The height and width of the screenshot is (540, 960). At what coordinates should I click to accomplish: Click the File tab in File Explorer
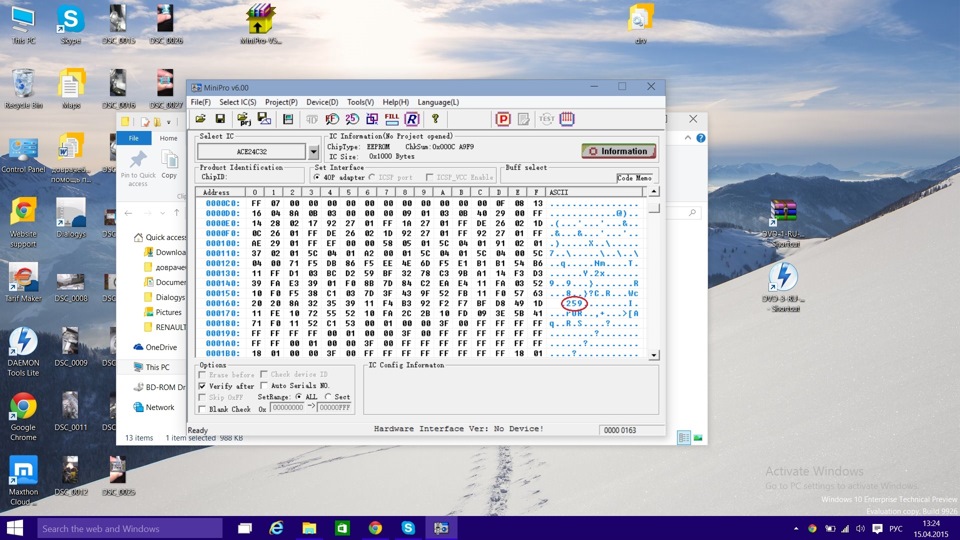coord(133,138)
